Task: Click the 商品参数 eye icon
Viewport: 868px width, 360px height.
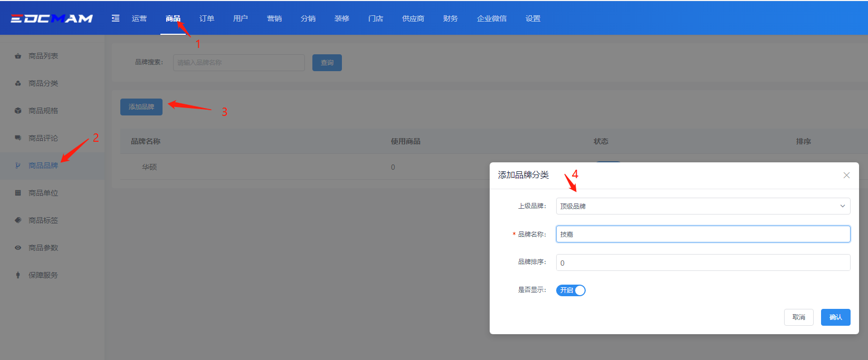Action: 18,248
